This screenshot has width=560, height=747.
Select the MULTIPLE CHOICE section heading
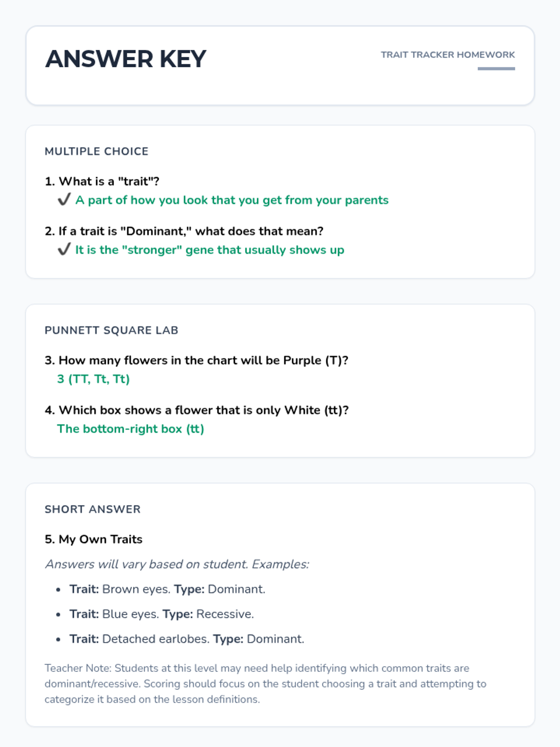coord(97,151)
